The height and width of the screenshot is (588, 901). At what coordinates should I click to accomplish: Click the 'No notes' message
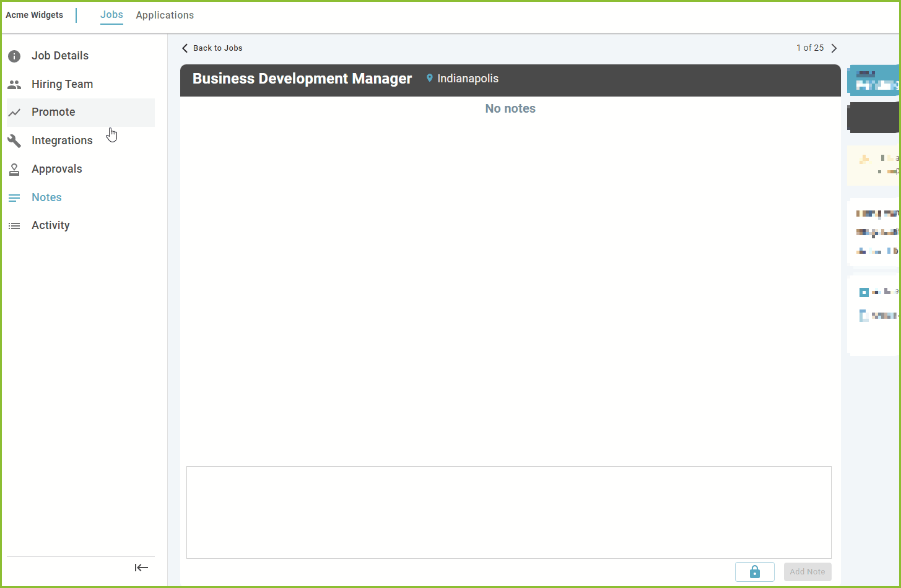pyautogui.click(x=510, y=109)
